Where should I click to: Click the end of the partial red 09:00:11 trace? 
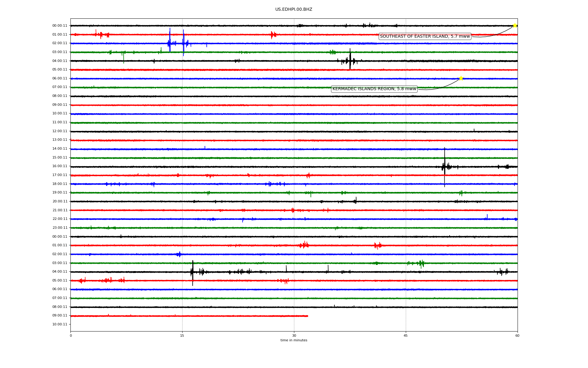(x=307, y=316)
